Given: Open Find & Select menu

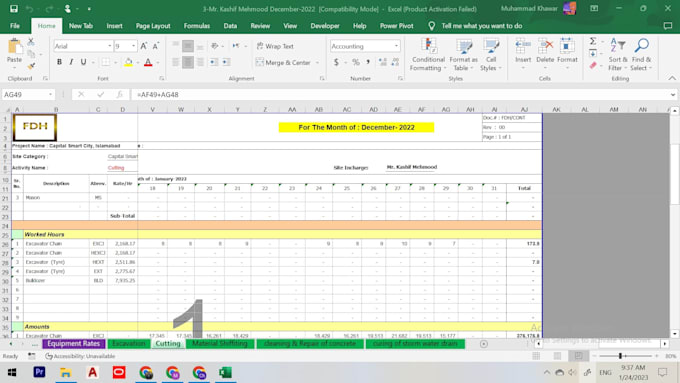Looking at the screenshot, I should (641, 55).
